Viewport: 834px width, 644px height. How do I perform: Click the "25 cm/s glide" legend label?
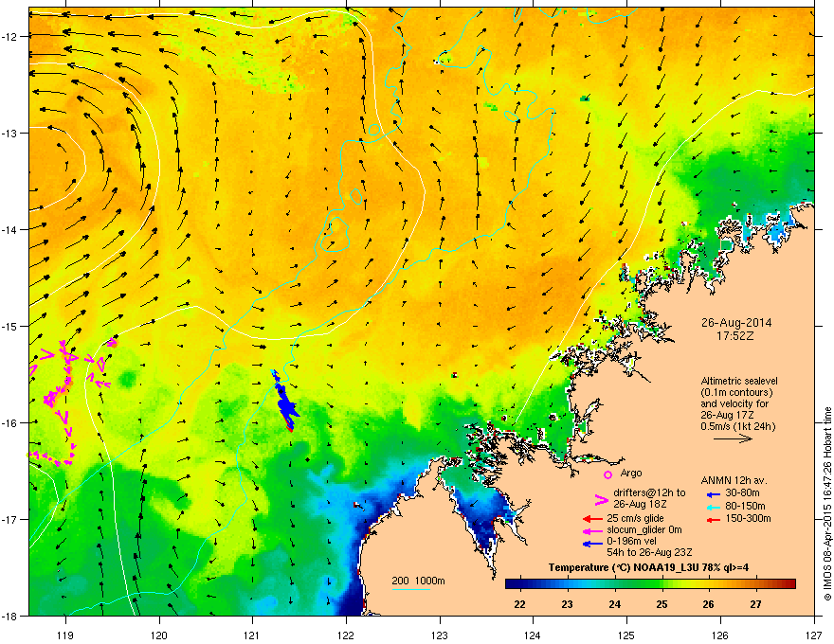(x=635, y=518)
